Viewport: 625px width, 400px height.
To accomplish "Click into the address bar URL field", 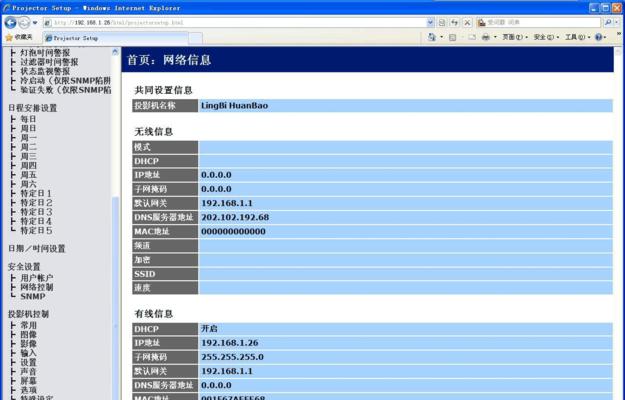I will (x=235, y=23).
